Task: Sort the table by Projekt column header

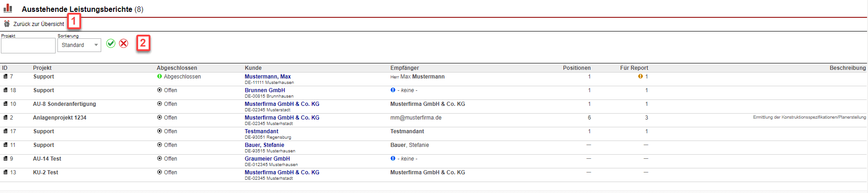Action: pos(42,68)
